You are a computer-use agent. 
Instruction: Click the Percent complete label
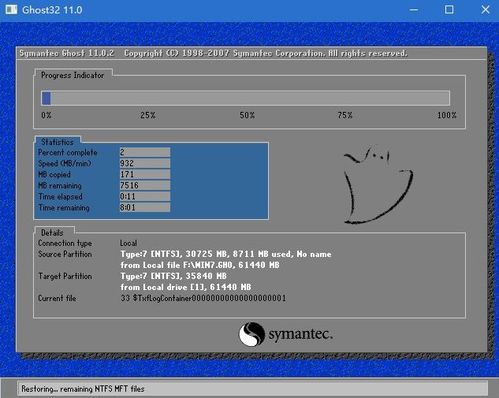(x=68, y=153)
